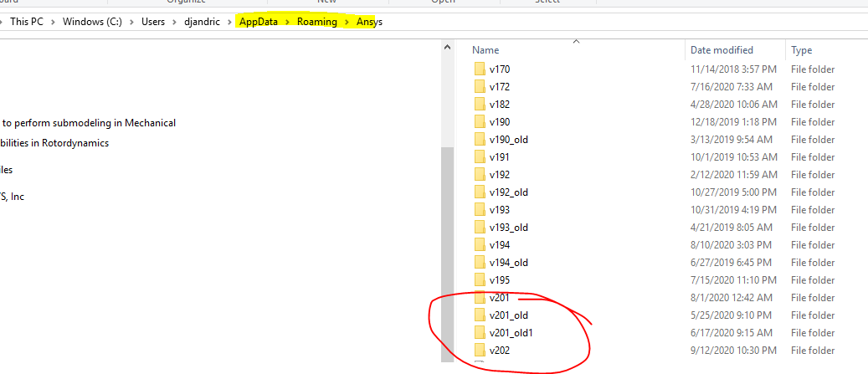Select the v172 folder name
This screenshot has height=374, width=868.
(500, 87)
